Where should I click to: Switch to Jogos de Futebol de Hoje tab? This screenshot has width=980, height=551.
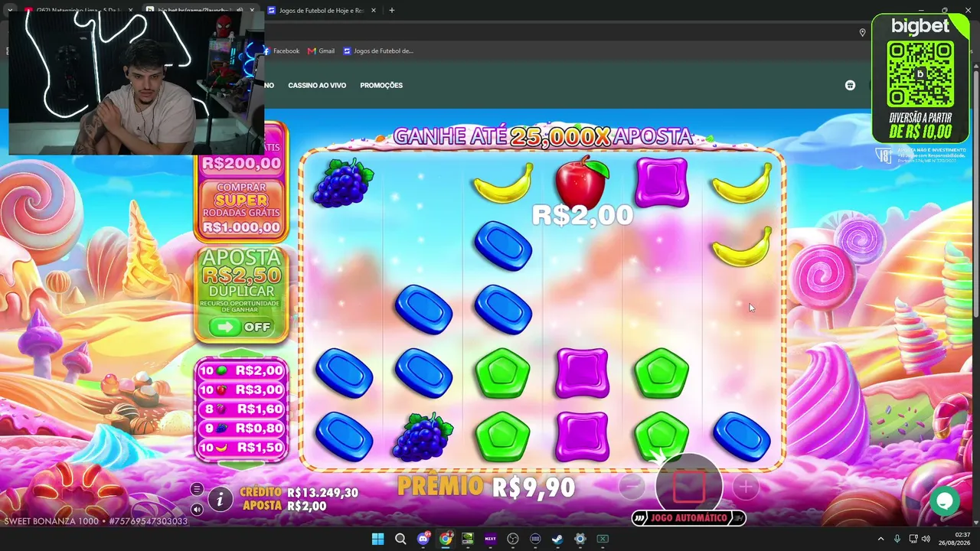tap(322, 11)
